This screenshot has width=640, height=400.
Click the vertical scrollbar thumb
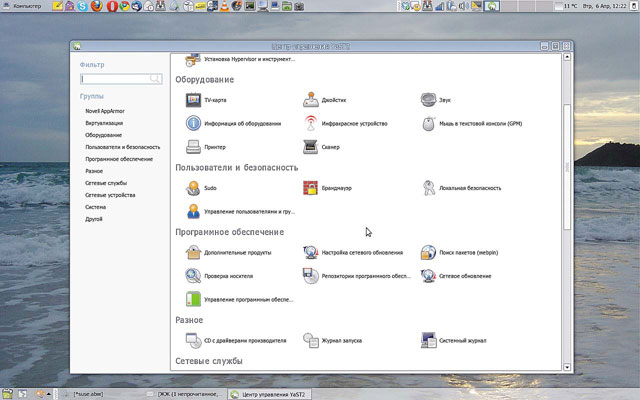click(567, 167)
